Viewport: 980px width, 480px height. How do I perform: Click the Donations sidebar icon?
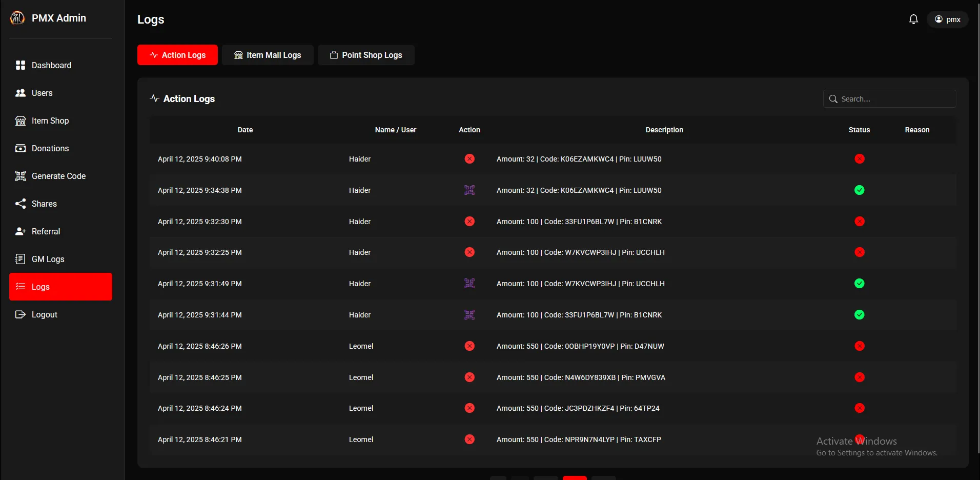pyautogui.click(x=21, y=148)
